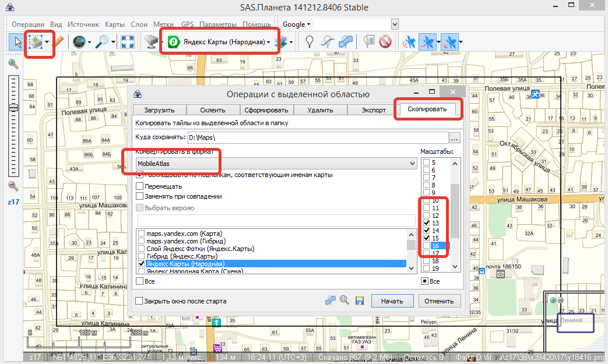Click the zoom-in magnifier above zoom slider
608x364 pixels.
[x=13, y=63]
